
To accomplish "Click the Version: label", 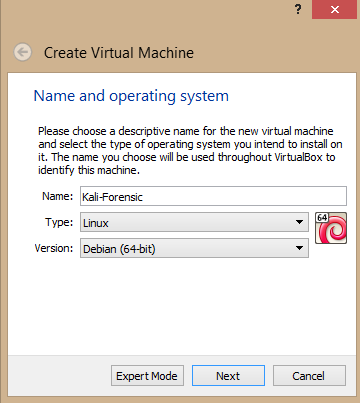I will [54, 248].
